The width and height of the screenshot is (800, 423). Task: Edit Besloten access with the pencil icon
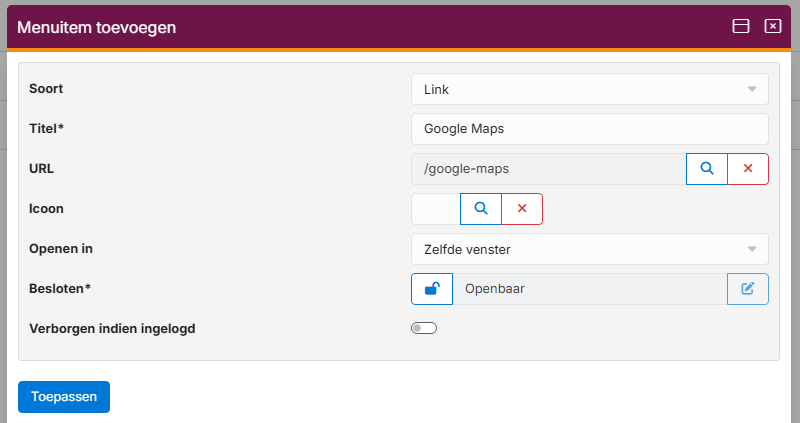tap(747, 289)
